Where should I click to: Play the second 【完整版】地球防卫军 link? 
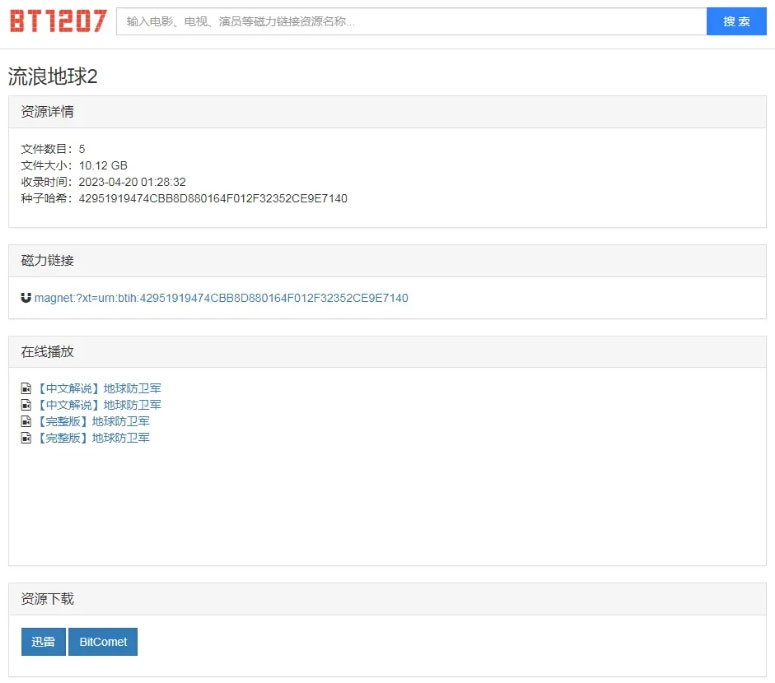coord(93,437)
